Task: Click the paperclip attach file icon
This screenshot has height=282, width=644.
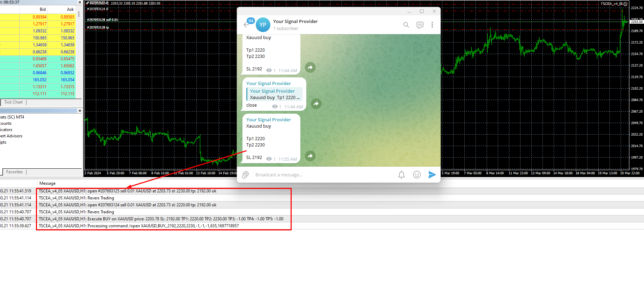Action: [x=246, y=175]
